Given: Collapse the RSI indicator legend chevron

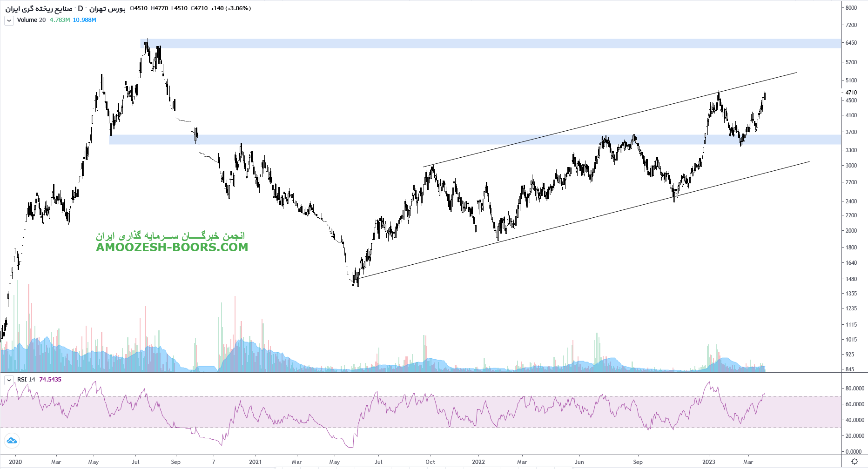Looking at the screenshot, I should [9, 380].
